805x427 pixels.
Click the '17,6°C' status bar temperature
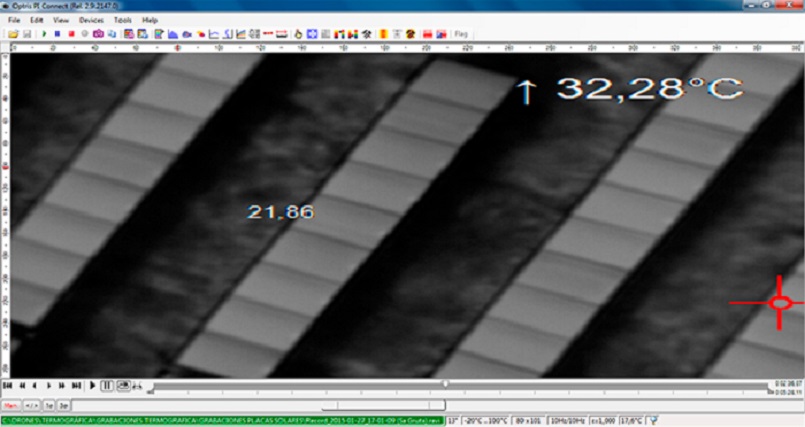[x=631, y=421]
